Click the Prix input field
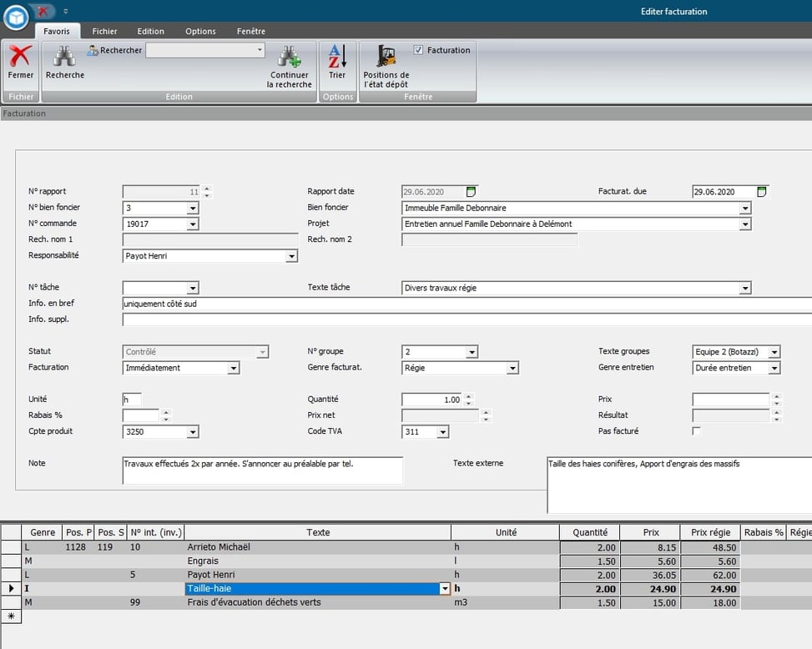This screenshot has height=649, width=812. pyautogui.click(x=731, y=400)
